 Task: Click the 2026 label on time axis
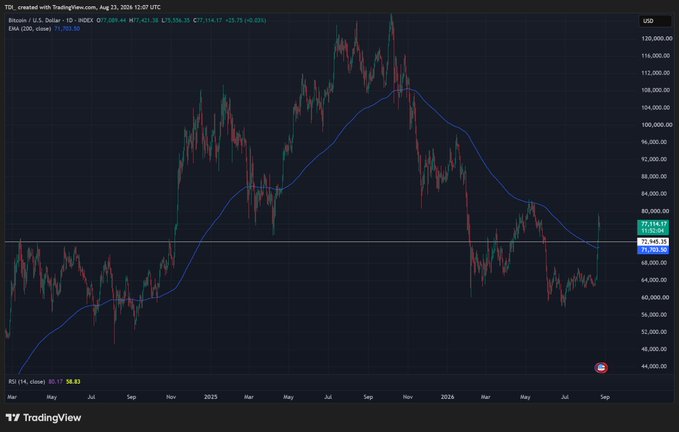447,397
